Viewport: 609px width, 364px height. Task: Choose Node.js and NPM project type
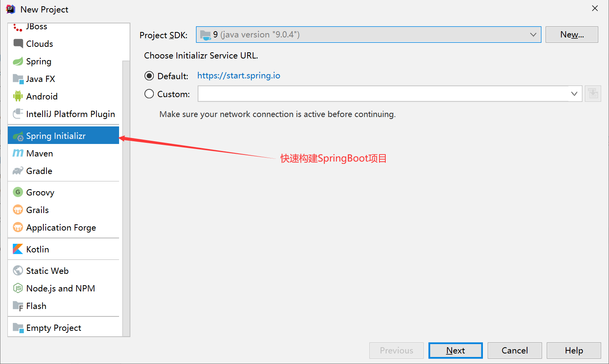(63, 288)
